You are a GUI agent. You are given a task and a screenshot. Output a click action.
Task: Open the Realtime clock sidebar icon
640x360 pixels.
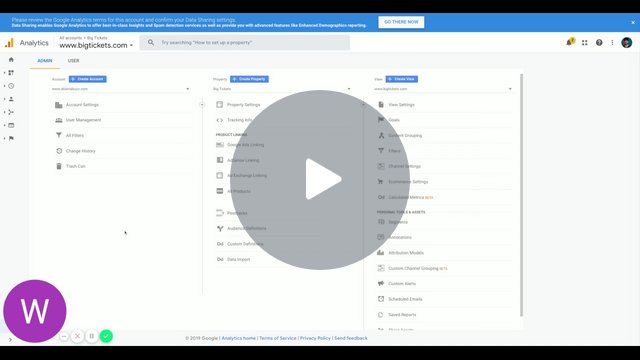(11, 86)
